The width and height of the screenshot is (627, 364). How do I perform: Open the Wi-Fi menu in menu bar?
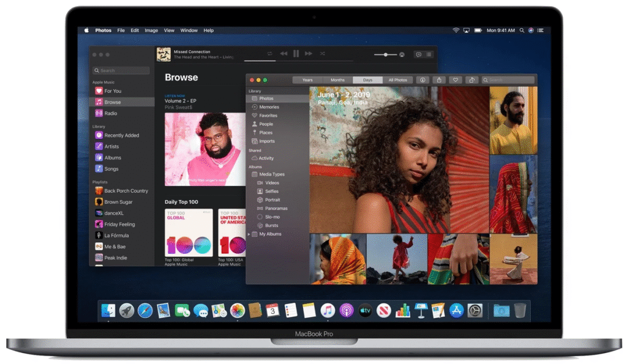point(456,30)
